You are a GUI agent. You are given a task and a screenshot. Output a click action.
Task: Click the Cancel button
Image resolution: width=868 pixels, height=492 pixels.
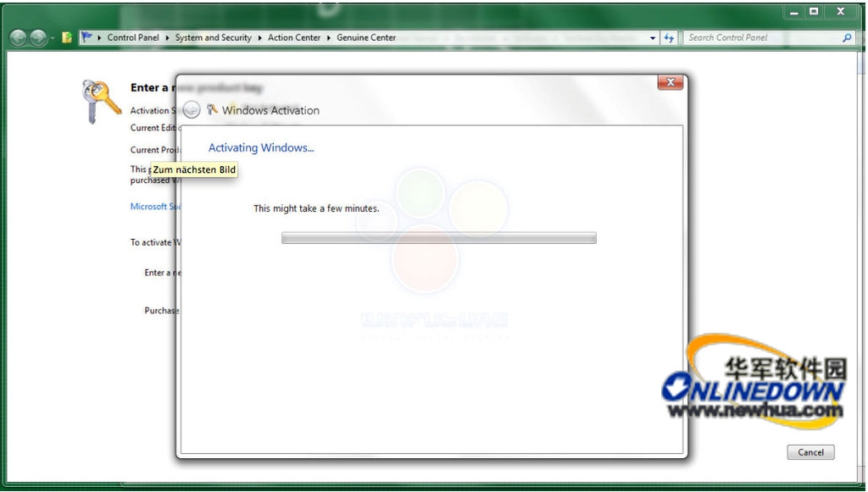(x=810, y=452)
